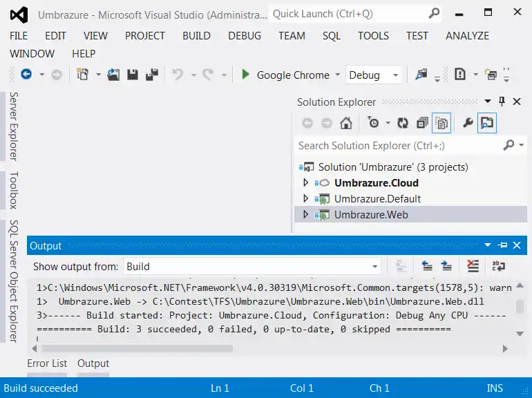Open Output panel window options dropdown arrow
532x398 pixels.
(x=488, y=245)
